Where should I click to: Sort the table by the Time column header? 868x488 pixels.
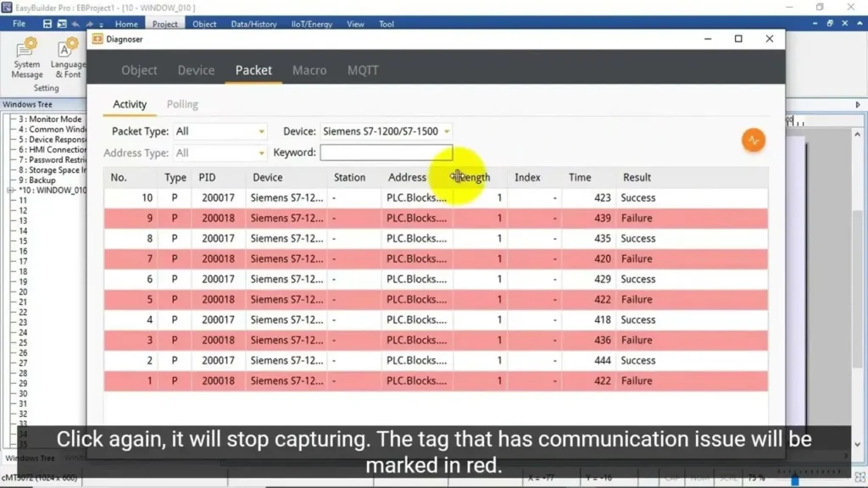click(580, 178)
